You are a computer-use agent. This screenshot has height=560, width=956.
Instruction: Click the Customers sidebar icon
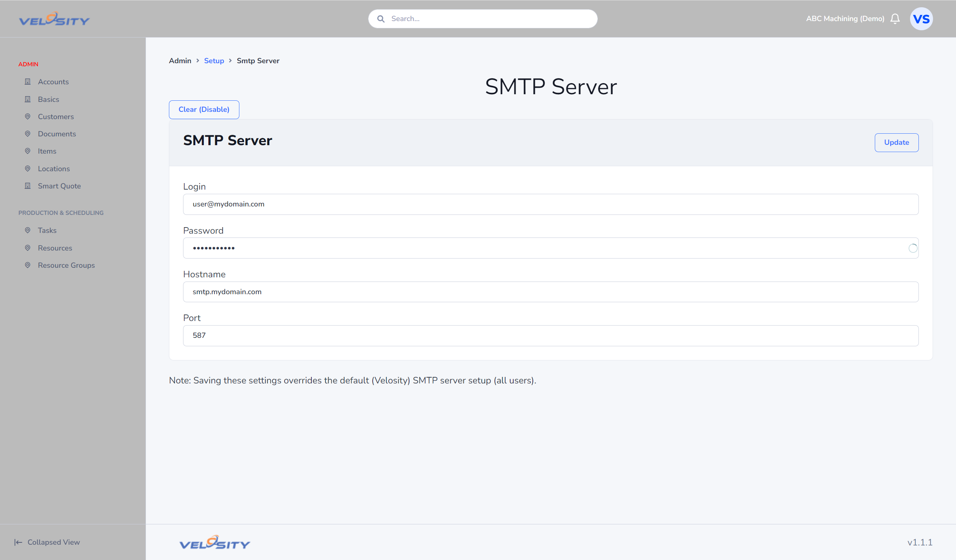pos(27,117)
